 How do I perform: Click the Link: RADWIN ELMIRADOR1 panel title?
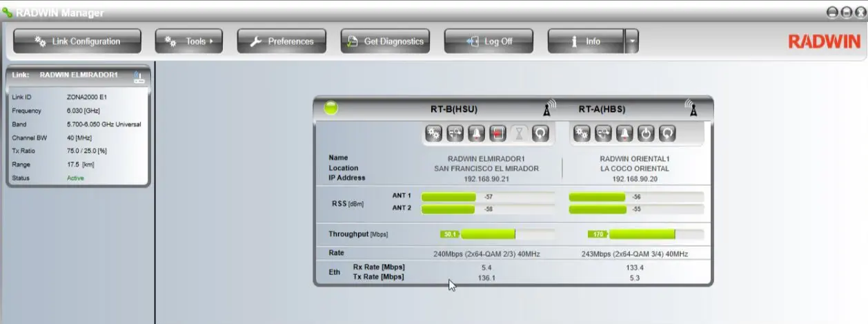65,75
